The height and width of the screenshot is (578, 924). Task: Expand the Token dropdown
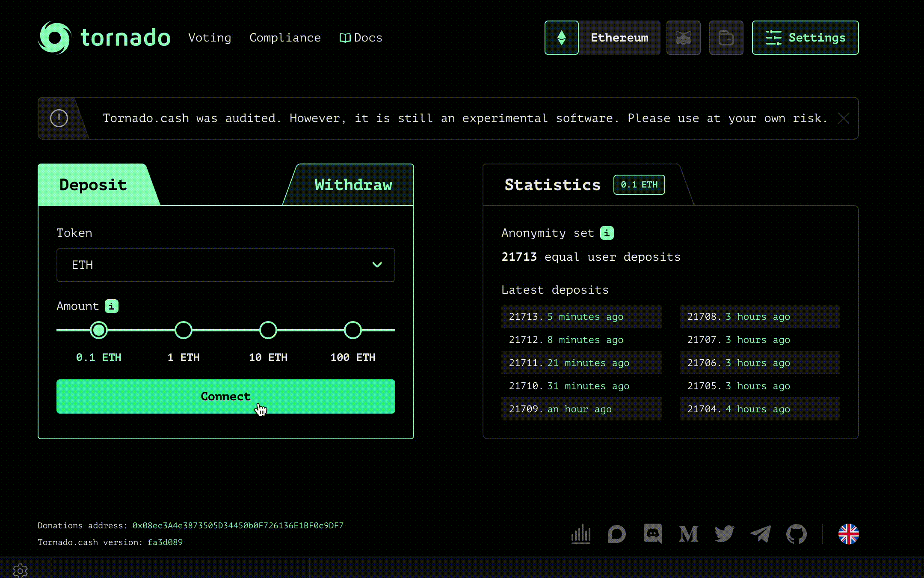click(x=225, y=265)
